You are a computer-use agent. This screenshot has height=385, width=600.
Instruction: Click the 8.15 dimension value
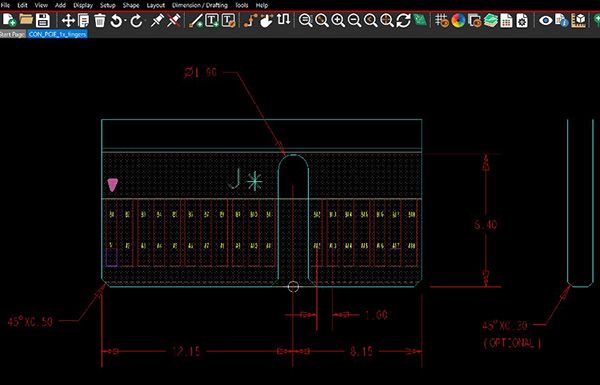click(362, 351)
